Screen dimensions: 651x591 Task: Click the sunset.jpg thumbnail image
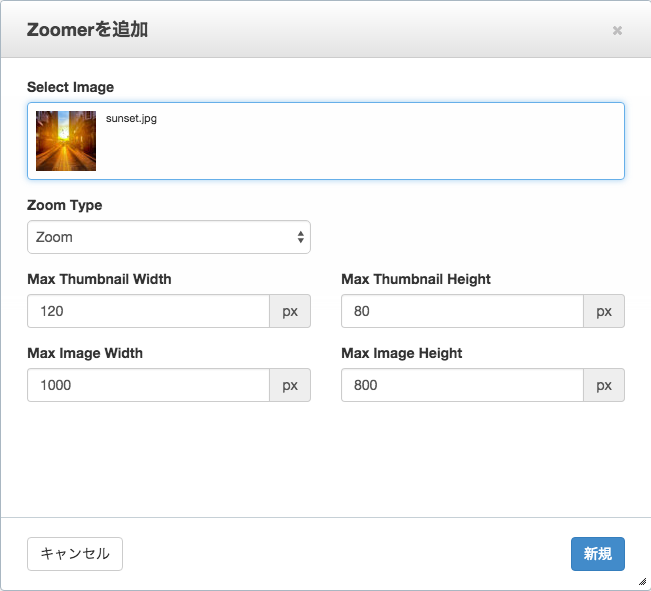pos(66,141)
